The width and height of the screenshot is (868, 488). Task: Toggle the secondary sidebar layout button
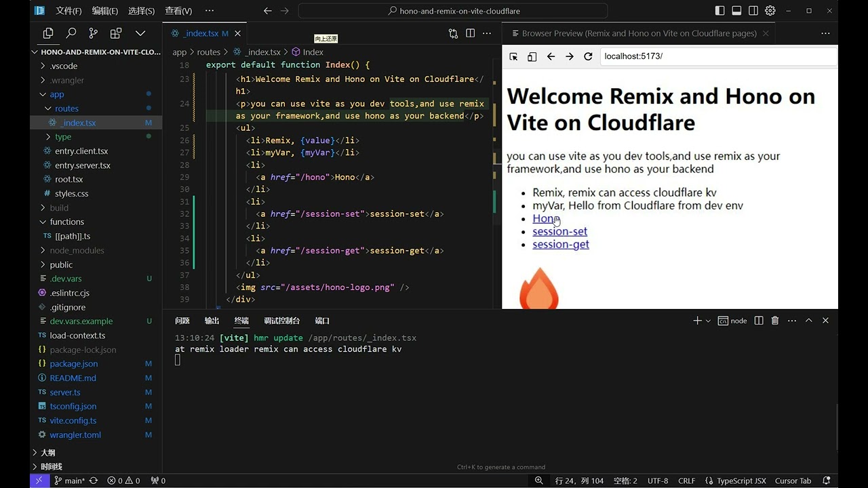click(753, 11)
